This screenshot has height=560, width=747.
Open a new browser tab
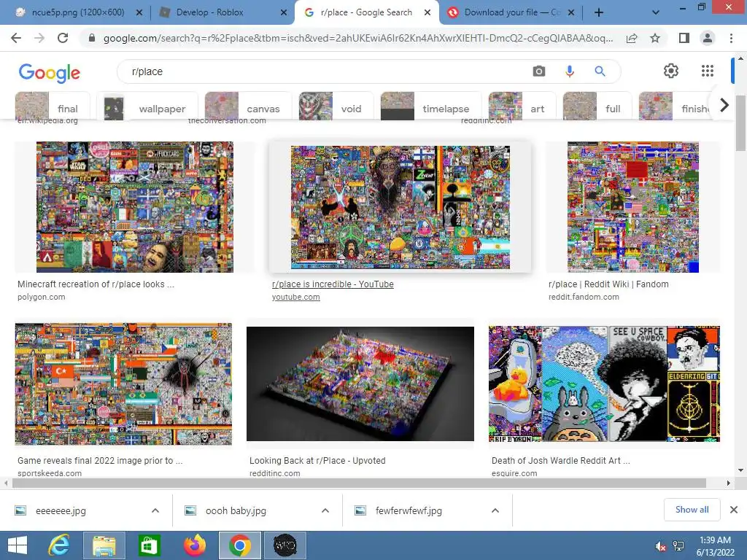599,12
